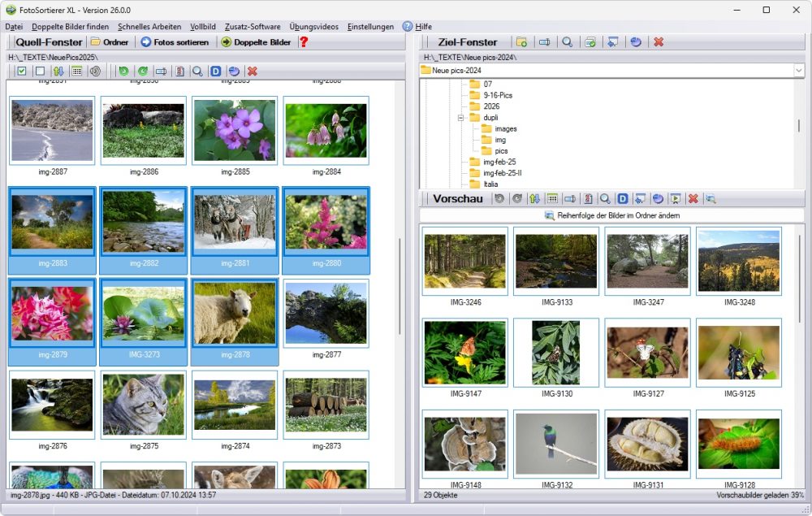812x516 pixels.
Task: Click blue D icon in Vorschau toolbar
Action: click(623, 198)
